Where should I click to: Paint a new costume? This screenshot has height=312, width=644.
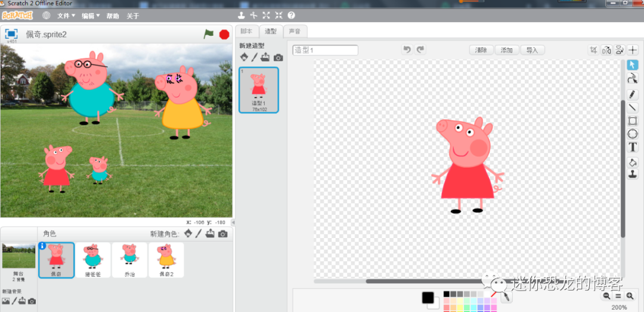click(x=255, y=57)
